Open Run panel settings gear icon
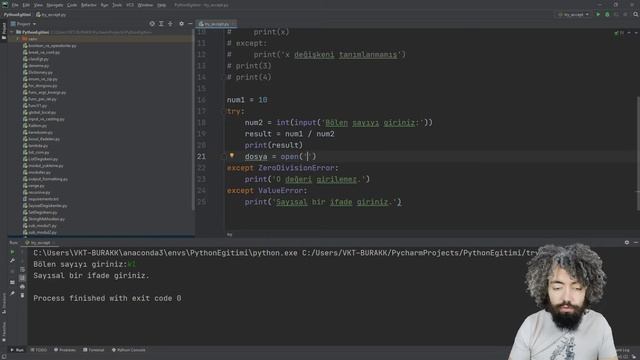The height and width of the screenshot is (360, 640). click(627, 242)
